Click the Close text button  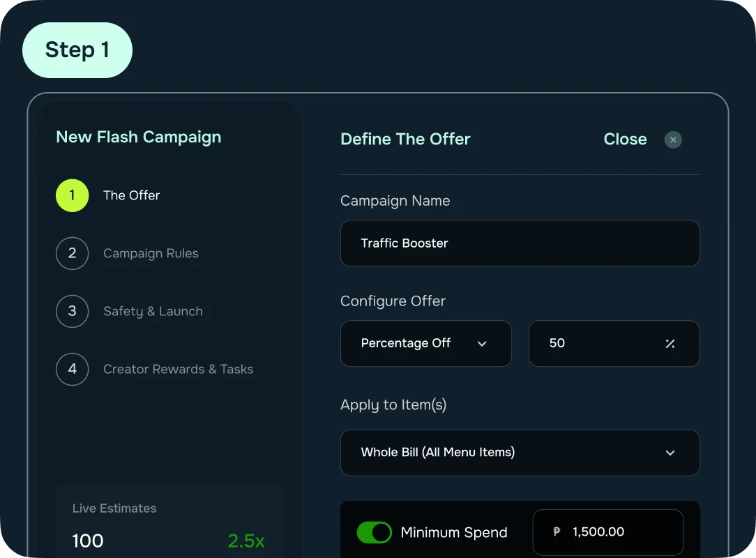coord(625,139)
